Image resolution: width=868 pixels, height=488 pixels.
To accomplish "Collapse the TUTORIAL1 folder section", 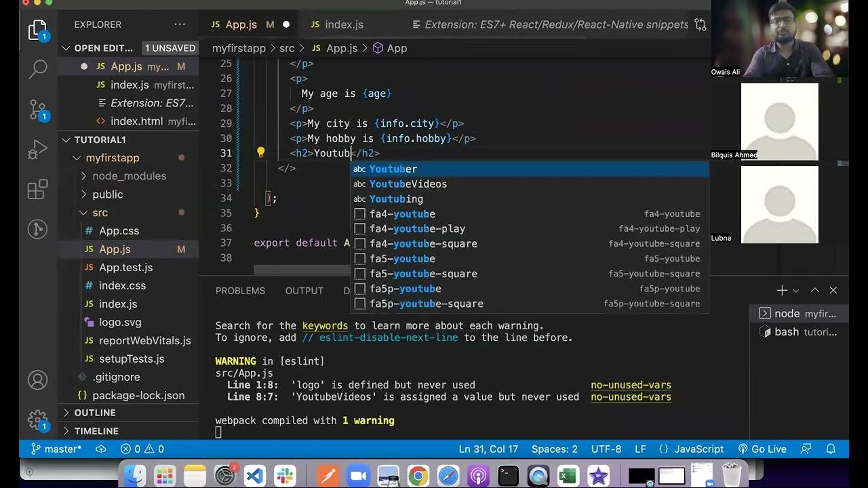I will (x=66, y=140).
